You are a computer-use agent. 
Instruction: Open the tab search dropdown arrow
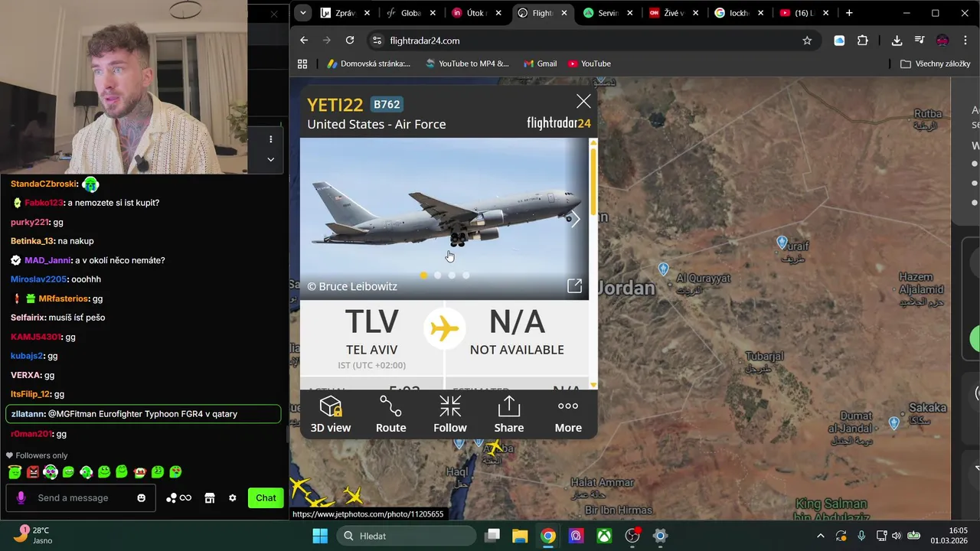[x=303, y=13]
